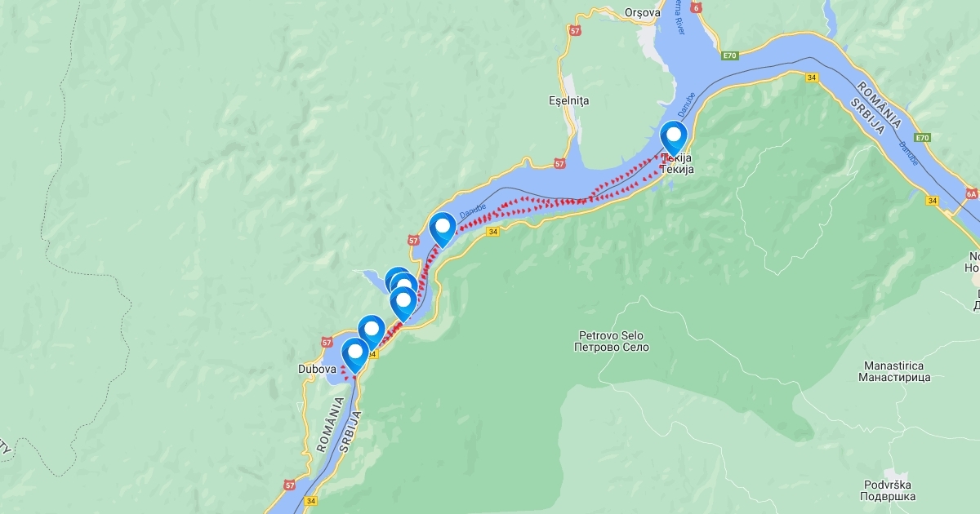
Task: Click the route 57 shield near Eșelnița
Action: click(x=559, y=163)
